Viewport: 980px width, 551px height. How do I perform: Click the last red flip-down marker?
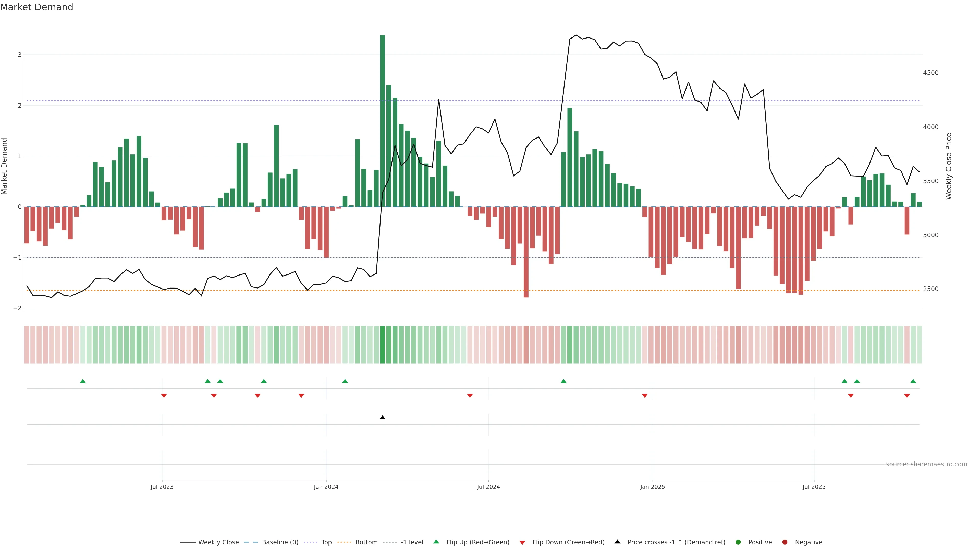(907, 396)
